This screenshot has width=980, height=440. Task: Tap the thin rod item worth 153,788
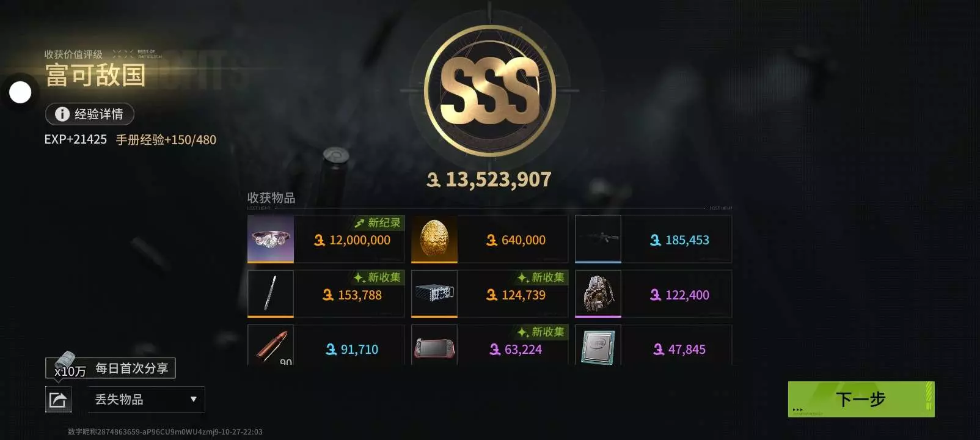pos(271,294)
